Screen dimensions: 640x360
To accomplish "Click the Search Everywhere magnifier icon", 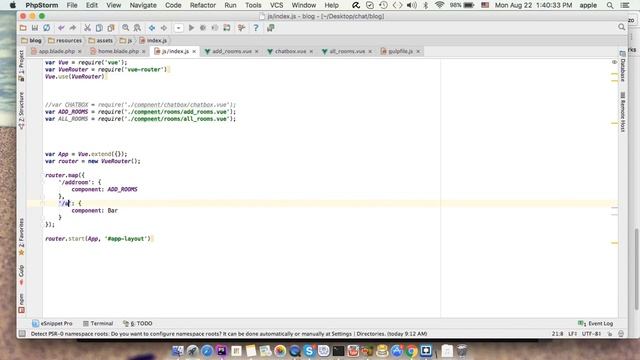I will tap(621, 27).
